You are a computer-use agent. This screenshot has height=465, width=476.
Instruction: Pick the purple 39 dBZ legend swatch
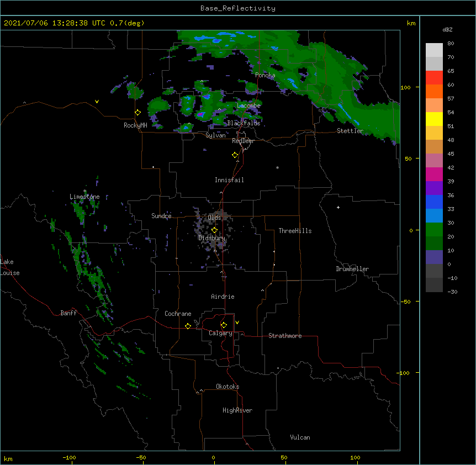tap(434, 188)
